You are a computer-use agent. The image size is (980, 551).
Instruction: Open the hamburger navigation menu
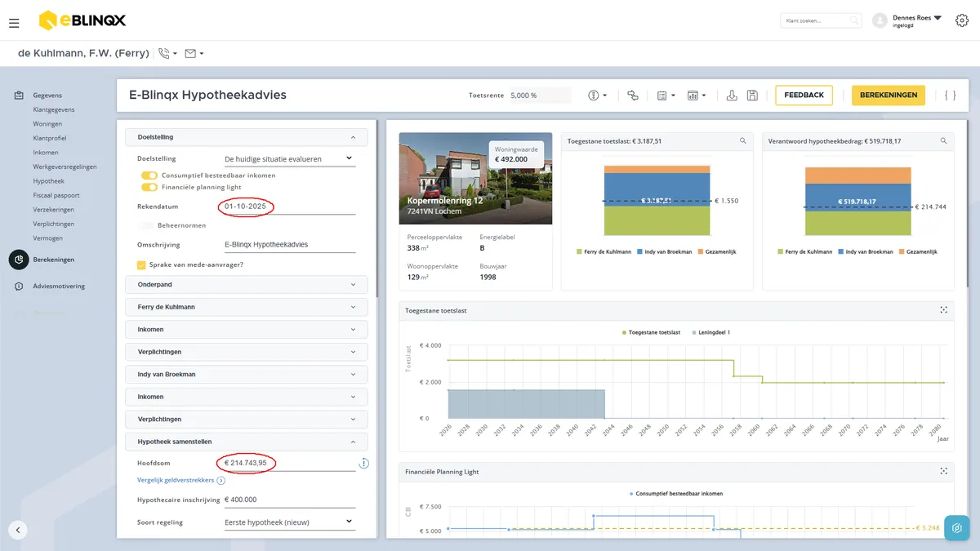coord(14,24)
